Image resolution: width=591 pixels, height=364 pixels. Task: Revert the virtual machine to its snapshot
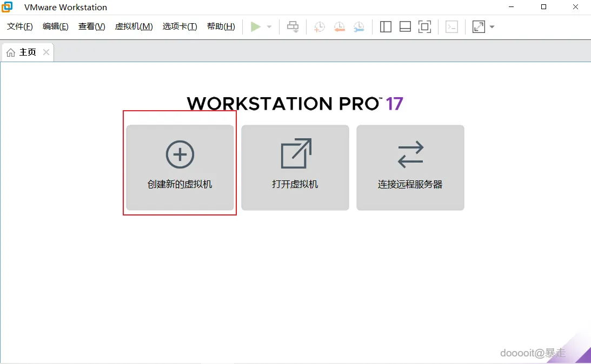340,26
